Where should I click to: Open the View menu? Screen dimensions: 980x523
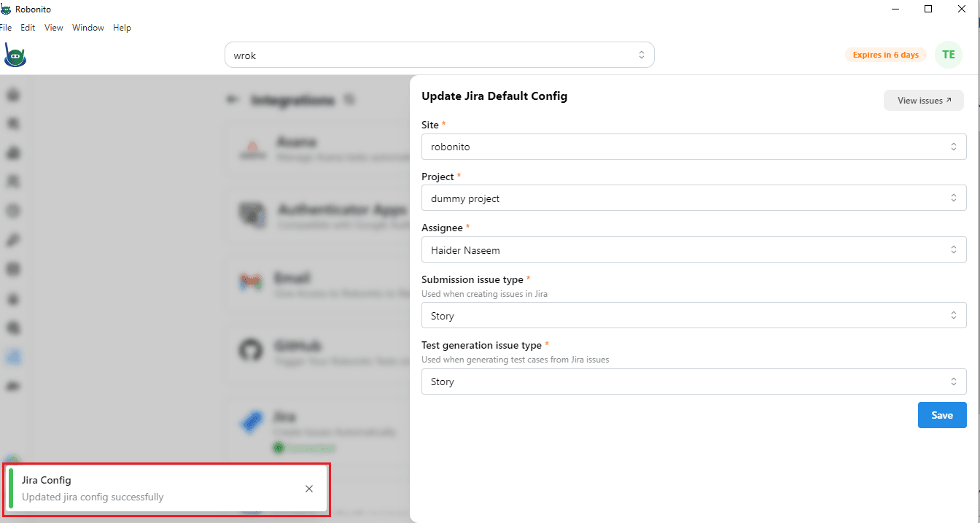54,28
